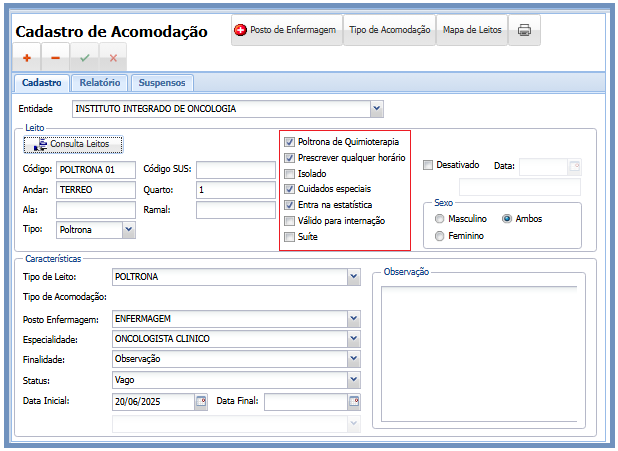
Task: Uncheck Poltrona de Quimioterapia checkbox
Action: 290,142
